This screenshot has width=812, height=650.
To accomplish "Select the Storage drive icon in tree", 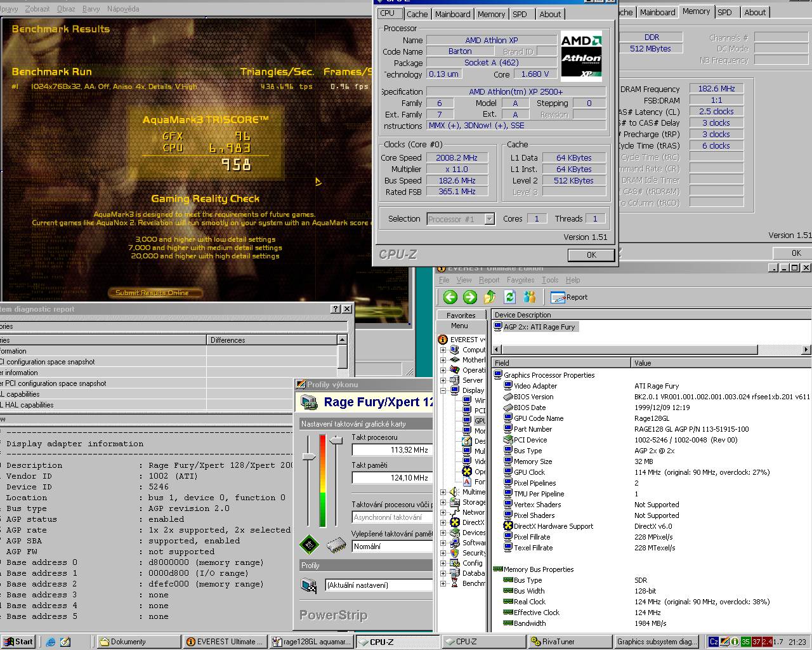I will pyautogui.click(x=454, y=502).
